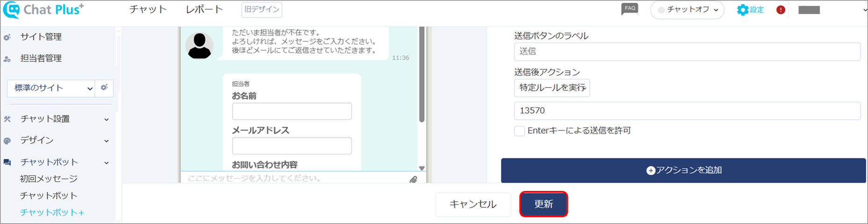
Task: Click the キャンセル button
Action: 473,204
